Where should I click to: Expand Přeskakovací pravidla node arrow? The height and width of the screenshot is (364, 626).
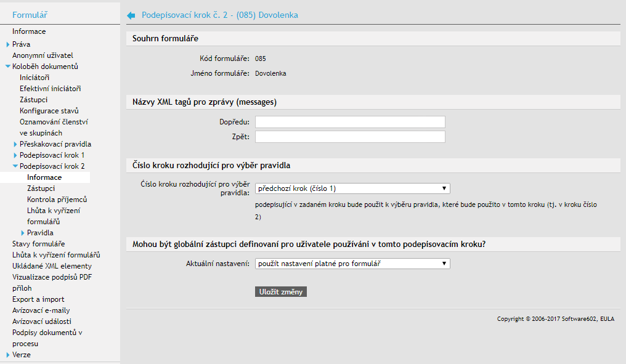point(15,144)
